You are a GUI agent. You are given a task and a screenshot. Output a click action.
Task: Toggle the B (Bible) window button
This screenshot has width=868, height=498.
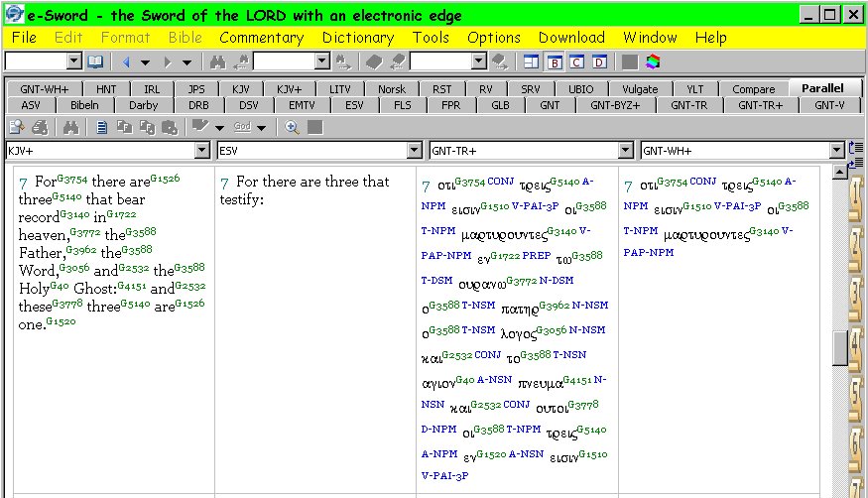coord(555,62)
